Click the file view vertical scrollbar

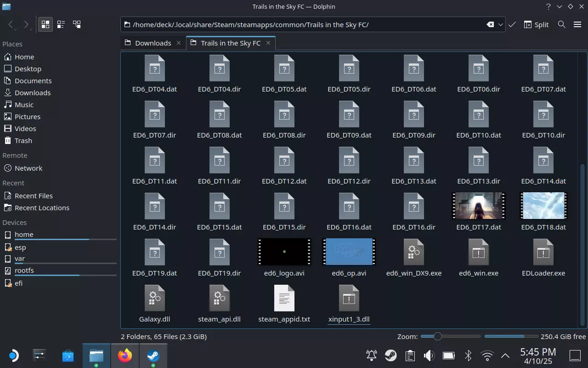click(x=583, y=245)
